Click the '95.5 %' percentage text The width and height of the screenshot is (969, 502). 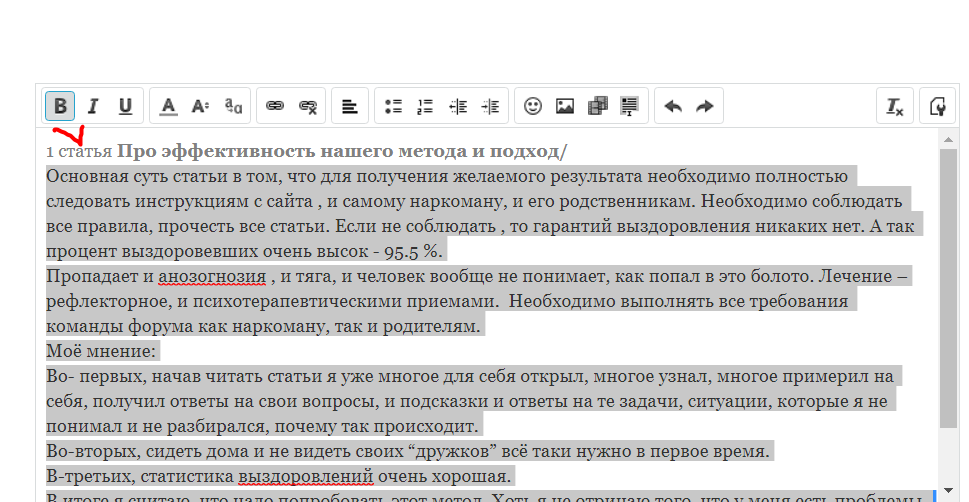pyautogui.click(x=412, y=252)
